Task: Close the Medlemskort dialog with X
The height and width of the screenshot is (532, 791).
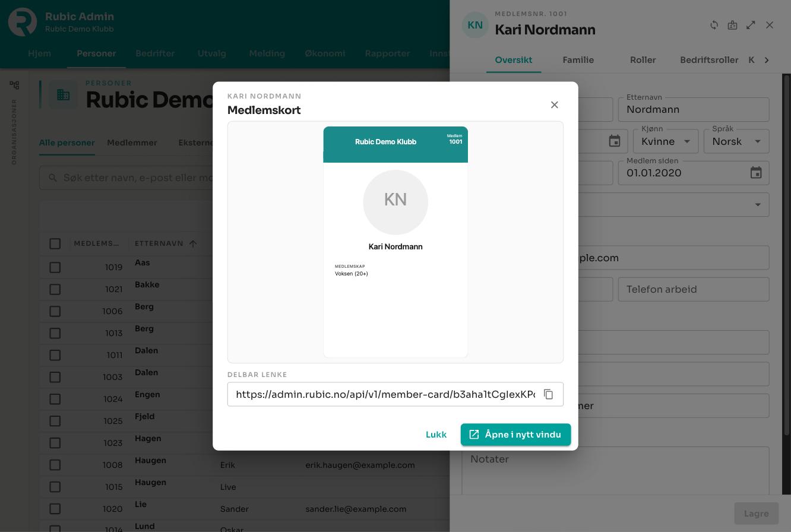Action: click(555, 105)
